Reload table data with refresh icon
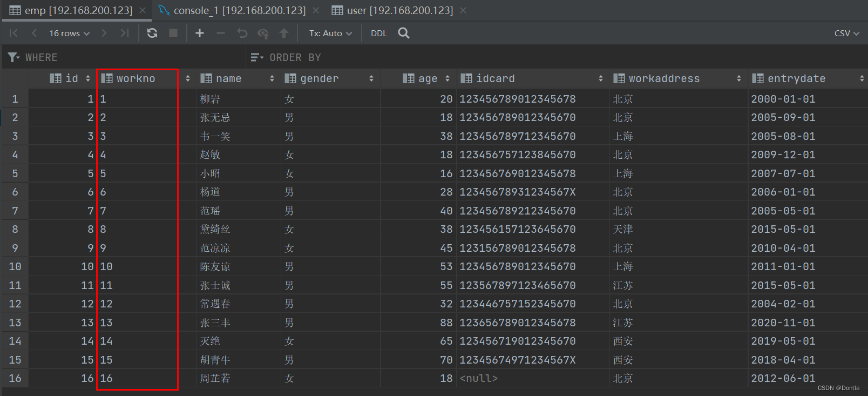The height and width of the screenshot is (396, 868). (x=152, y=33)
